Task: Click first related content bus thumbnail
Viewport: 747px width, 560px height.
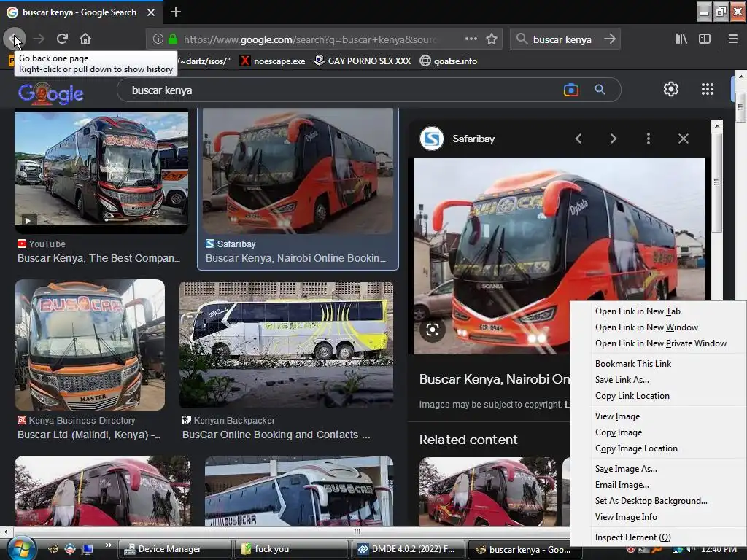Action: coord(487,491)
